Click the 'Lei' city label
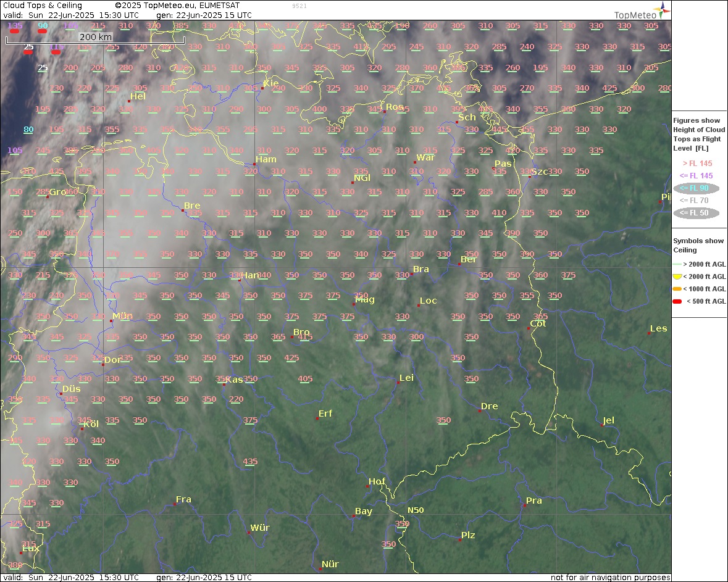Image resolution: width=728 pixels, height=582 pixels. tap(406, 378)
